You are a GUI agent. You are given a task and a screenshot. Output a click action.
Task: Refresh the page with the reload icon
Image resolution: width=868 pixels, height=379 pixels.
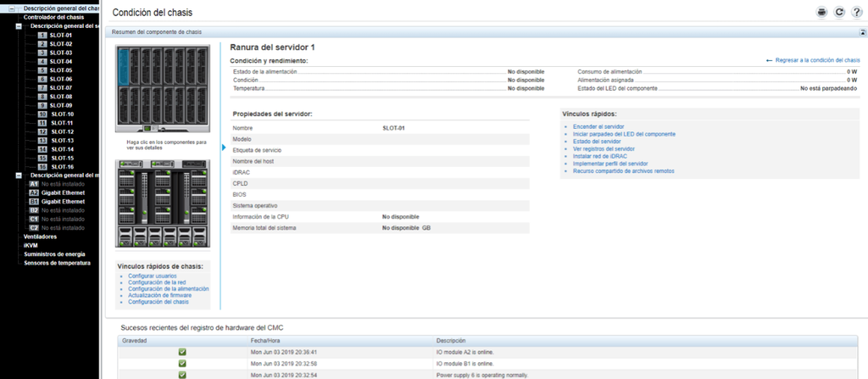tap(839, 12)
